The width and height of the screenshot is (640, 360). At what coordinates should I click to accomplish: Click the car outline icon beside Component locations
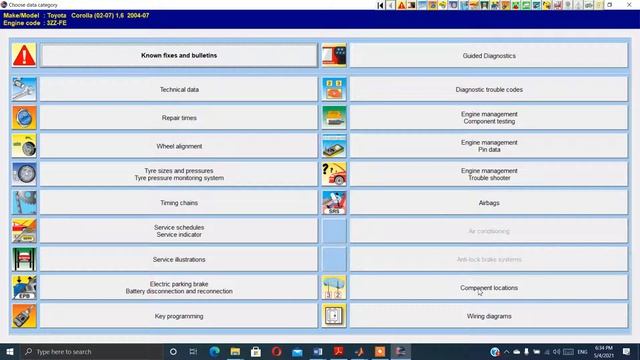(334, 287)
